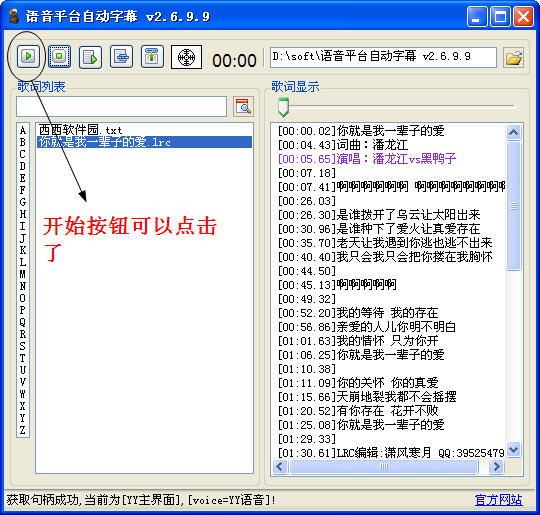Click the application icon in title bar
Viewport: 540px width, 515px height.
[13, 16]
